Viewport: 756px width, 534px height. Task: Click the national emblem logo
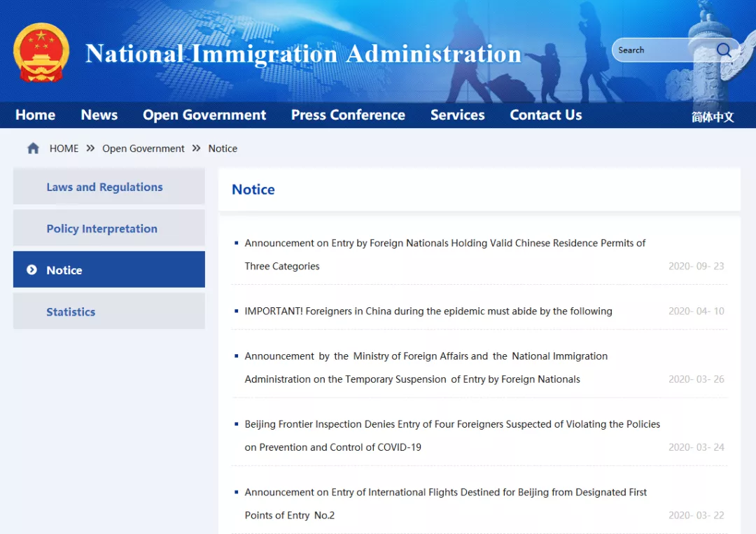click(41, 53)
